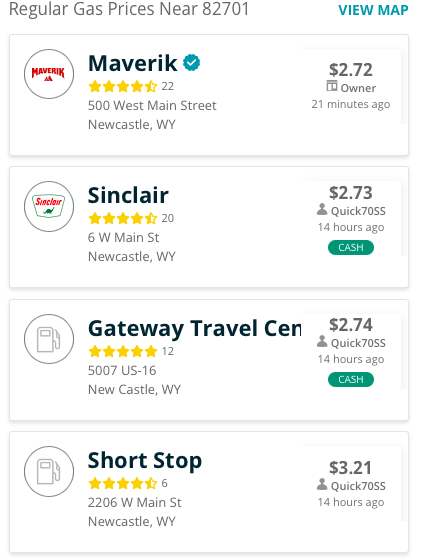
Task: Open the Gateway Travel Center station title
Action: tap(195, 329)
